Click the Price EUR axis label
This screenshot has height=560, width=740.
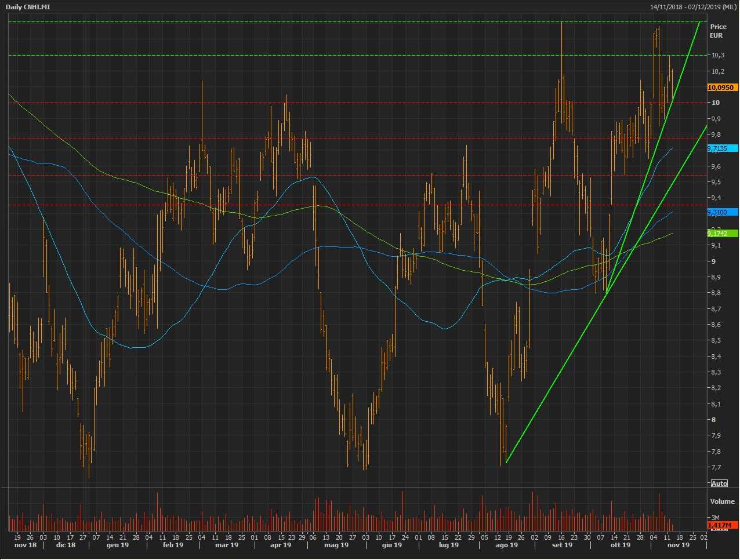(x=718, y=31)
